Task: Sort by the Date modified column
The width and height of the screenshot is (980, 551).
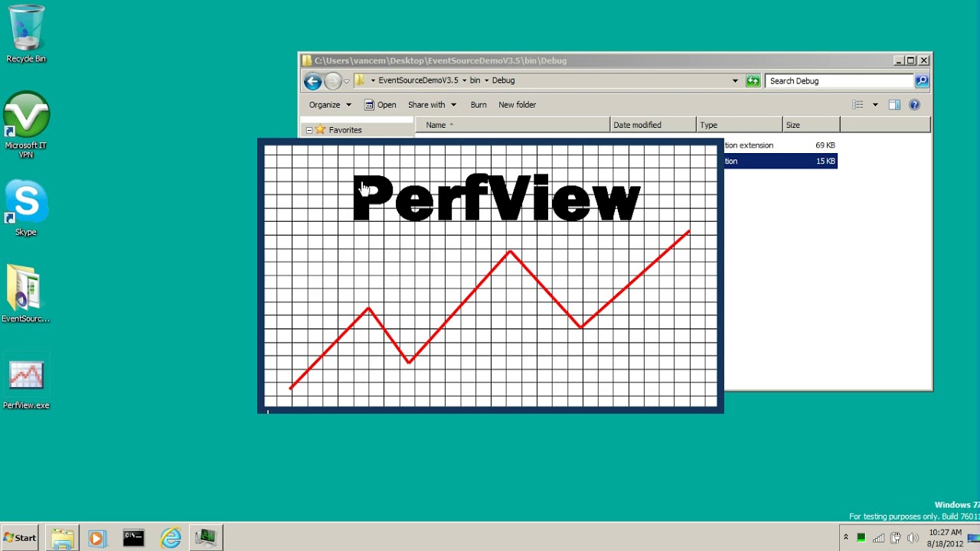Action: pos(654,125)
